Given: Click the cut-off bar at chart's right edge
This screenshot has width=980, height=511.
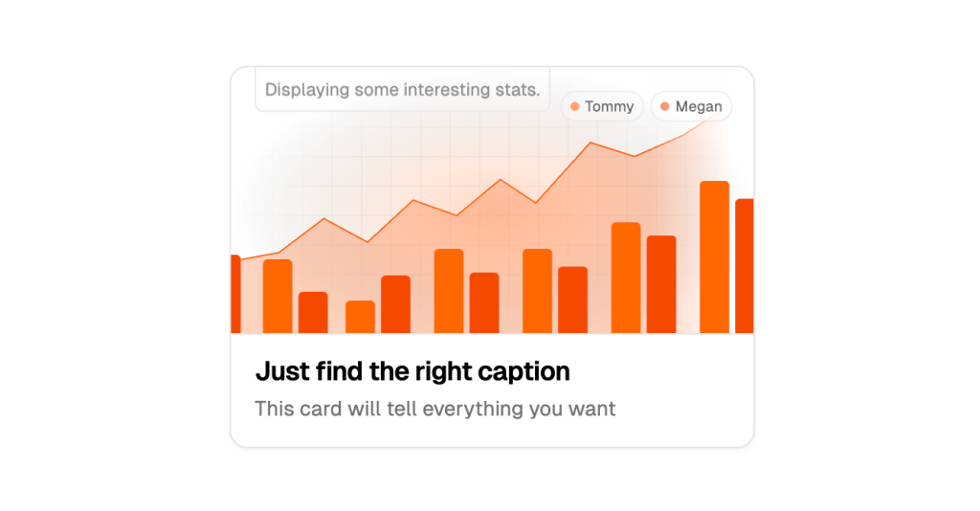Looking at the screenshot, I should pos(744,266).
